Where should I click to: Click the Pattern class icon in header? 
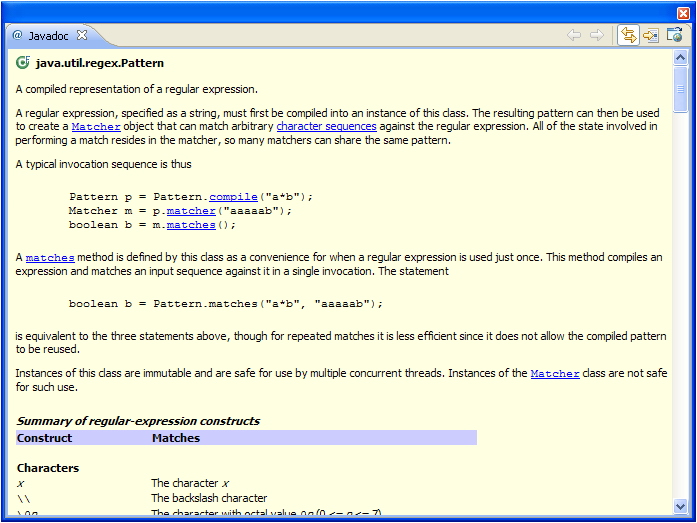click(23, 63)
